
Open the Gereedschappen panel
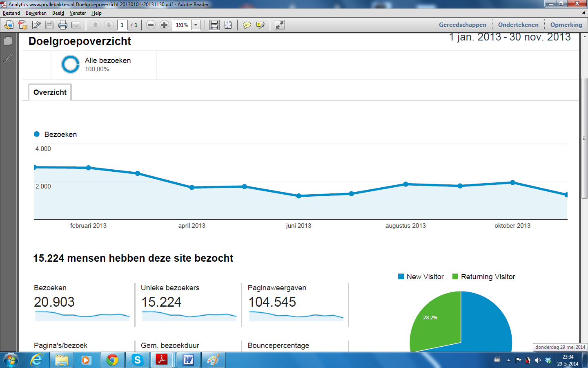463,25
